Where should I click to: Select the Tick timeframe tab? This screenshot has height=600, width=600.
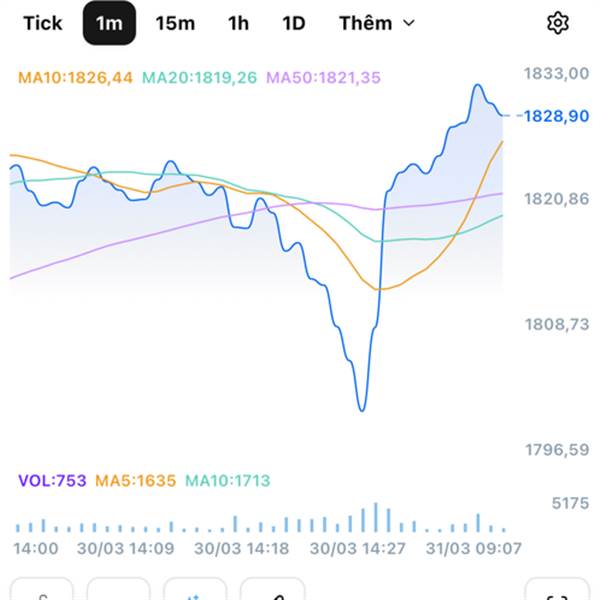pyautogui.click(x=42, y=23)
